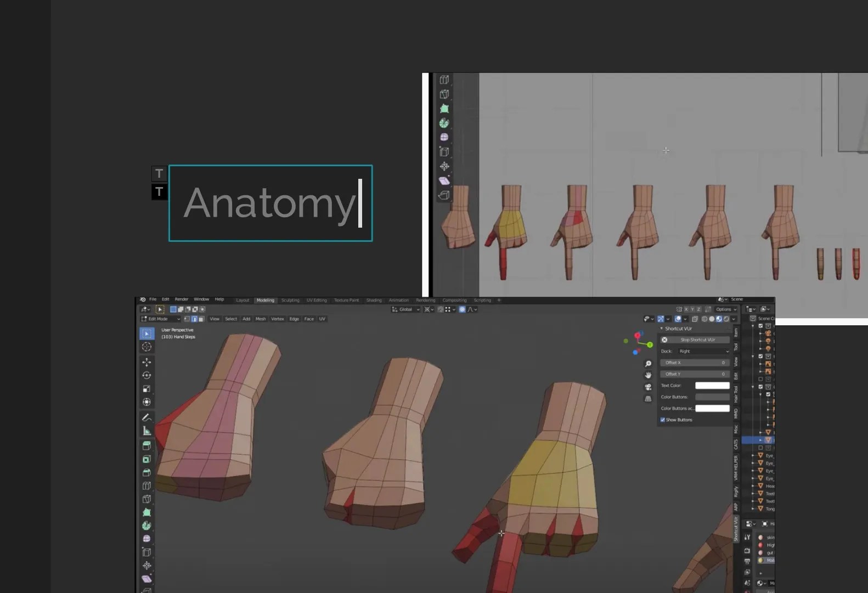Open Global transform orientation dropdown
The height and width of the screenshot is (593, 868).
405,309
